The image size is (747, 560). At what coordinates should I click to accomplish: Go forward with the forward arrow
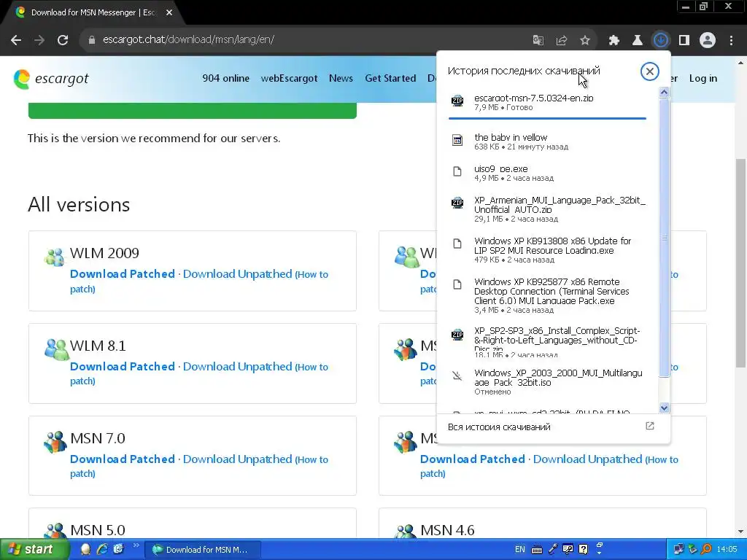pos(39,40)
